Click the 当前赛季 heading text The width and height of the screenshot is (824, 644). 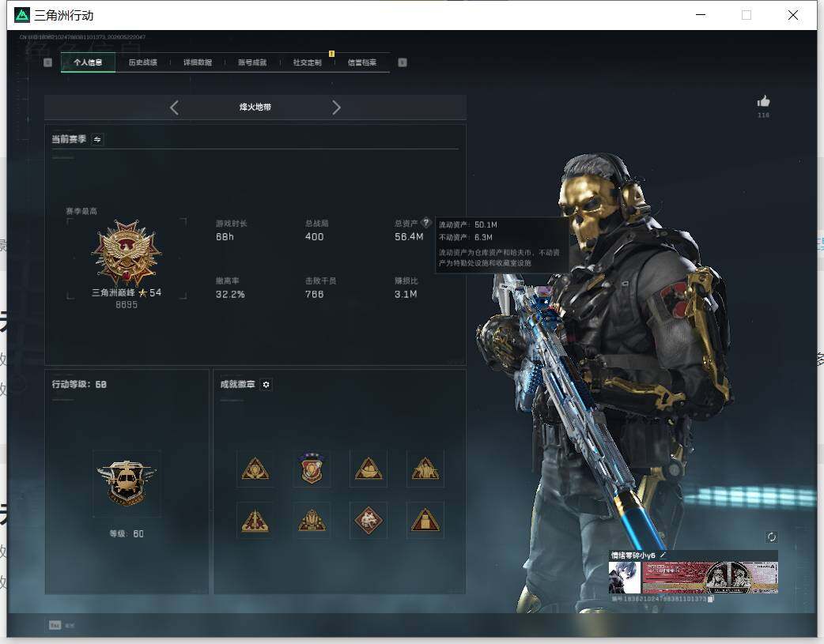coord(69,139)
